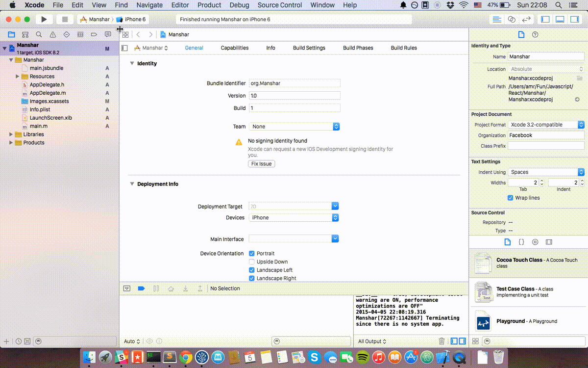Open the Breakpoint navigator
This screenshot has height=368, width=588.
[x=94, y=34]
